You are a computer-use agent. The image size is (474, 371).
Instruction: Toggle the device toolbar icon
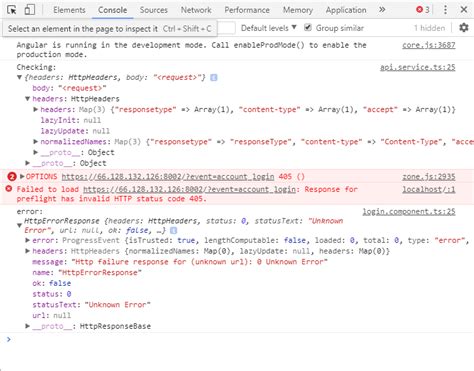tap(30, 10)
